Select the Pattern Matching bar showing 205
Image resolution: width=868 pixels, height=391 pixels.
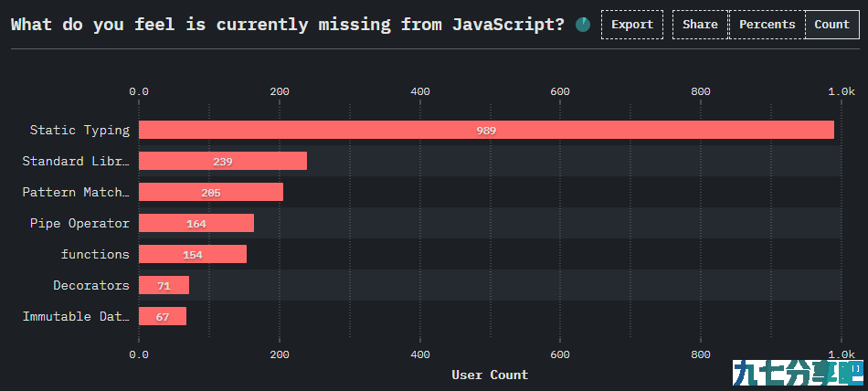(211, 192)
